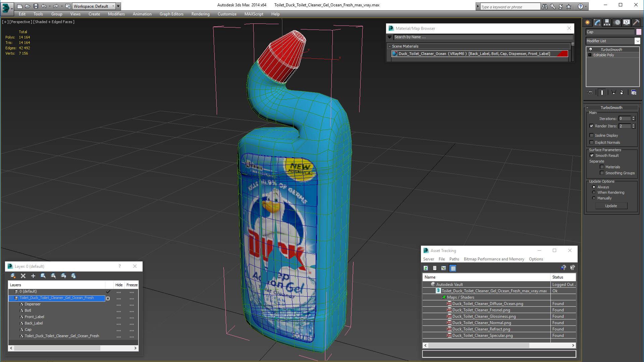Collapse Toilet_Duck layer tree in Layer dialog
This screenshot has height=362, width=644.
pyautogui.click(x=11, y=298)
